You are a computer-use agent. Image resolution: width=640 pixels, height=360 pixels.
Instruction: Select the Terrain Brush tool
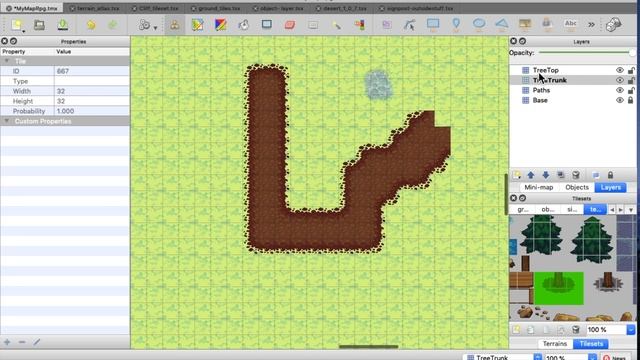click(198, 25)
